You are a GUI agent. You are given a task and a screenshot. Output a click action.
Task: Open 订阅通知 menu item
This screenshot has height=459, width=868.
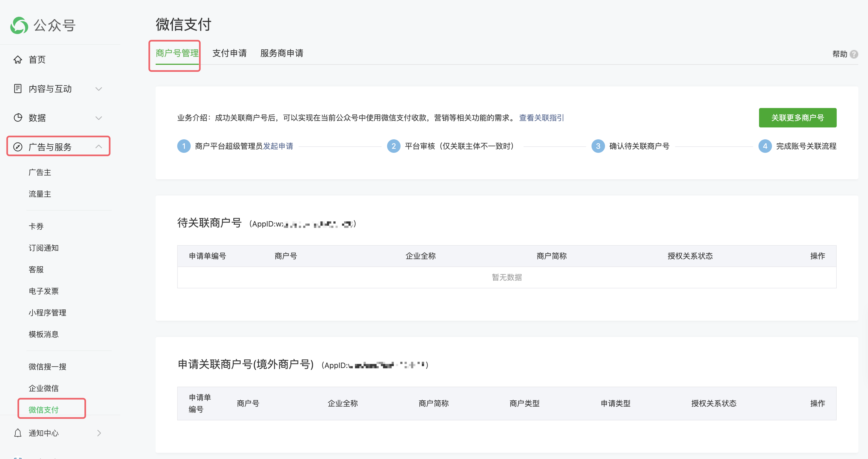[x=43, y=248]
